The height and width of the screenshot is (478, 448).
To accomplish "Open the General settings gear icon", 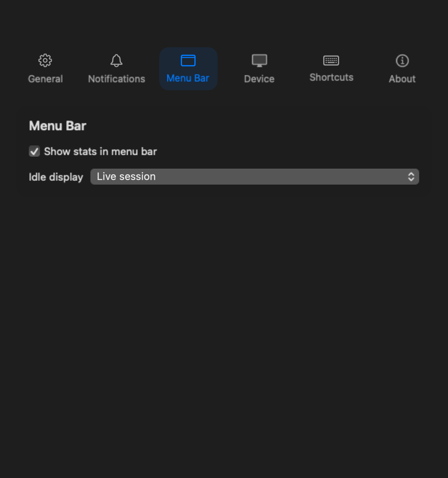I will (x=45, y=60).
